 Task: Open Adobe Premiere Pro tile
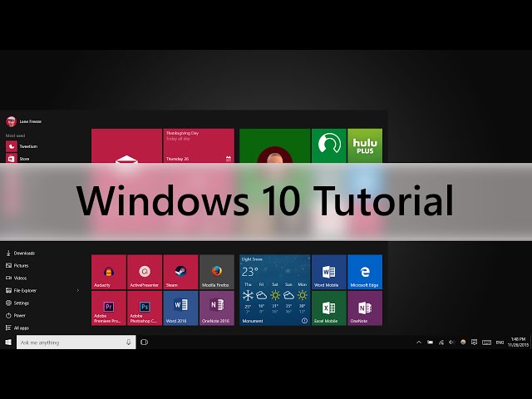coord(109,308)
